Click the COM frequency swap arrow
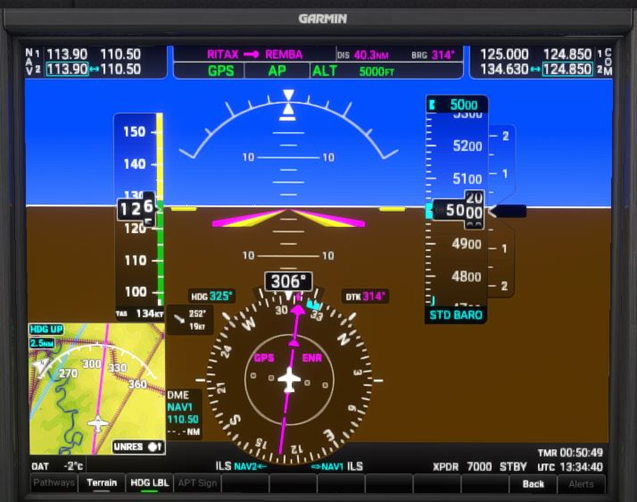 click(x=535, y=69)
